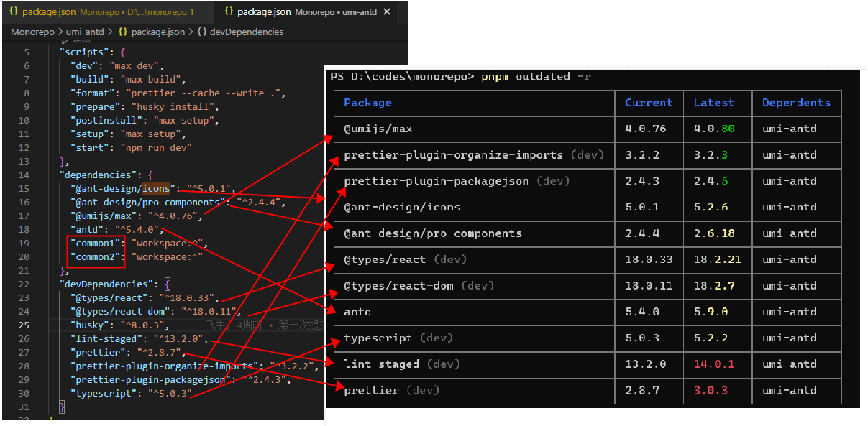This screenshot has width=868, height=426.
Task: Click the "husky" key on line 25
Action: 89,325
